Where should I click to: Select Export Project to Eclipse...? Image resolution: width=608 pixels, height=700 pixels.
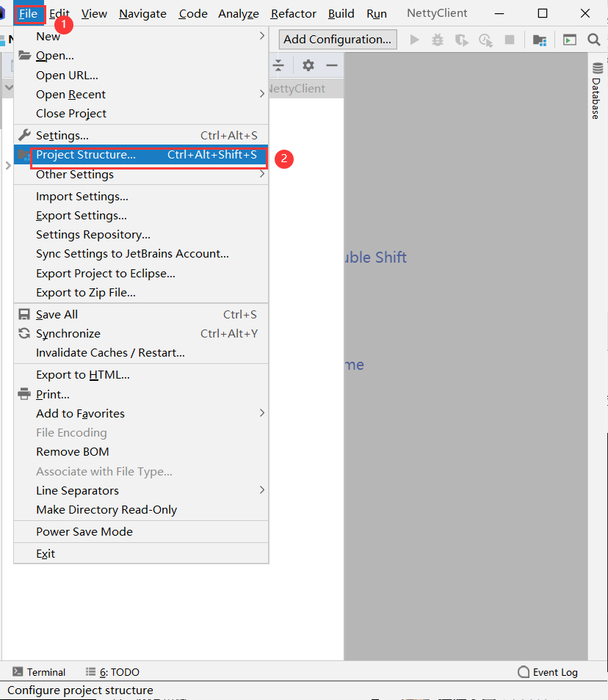click(x=141, y=273)
